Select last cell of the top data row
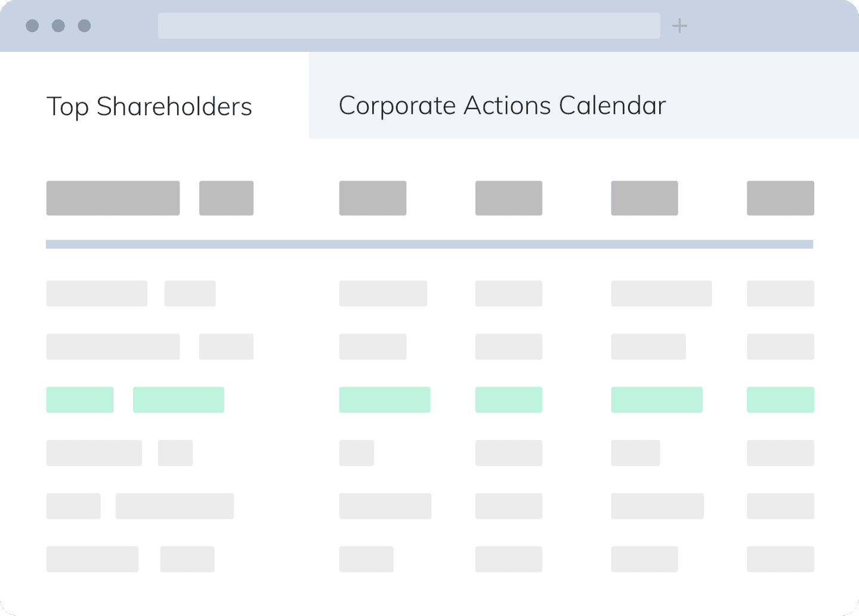This screenshot has width=859, height=616. coord(780,293)
